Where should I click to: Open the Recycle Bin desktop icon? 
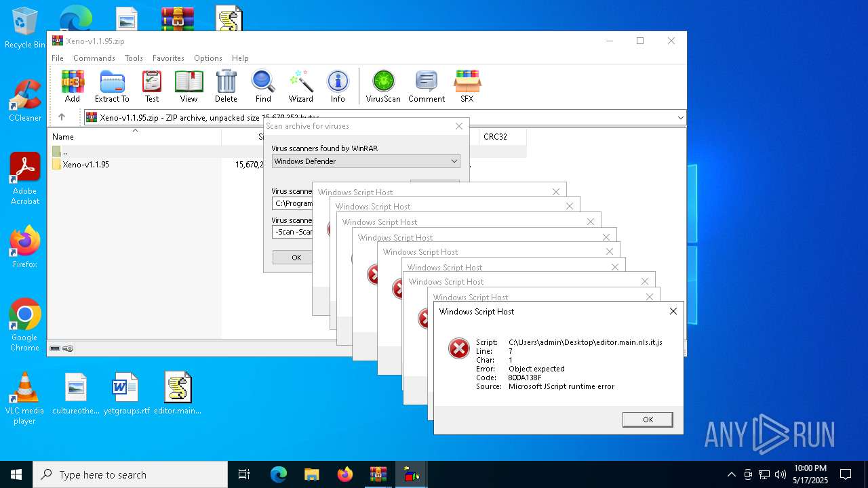click(25, 28)
